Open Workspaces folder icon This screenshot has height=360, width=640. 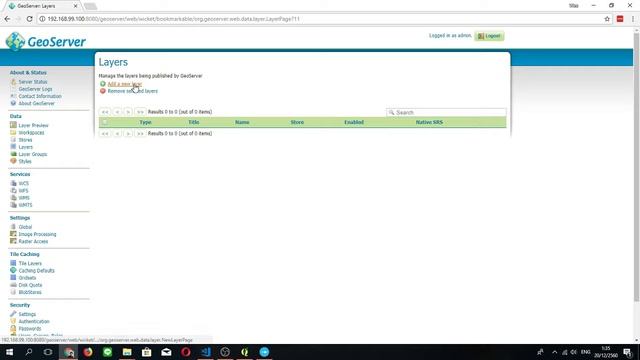tap(13, 132)
